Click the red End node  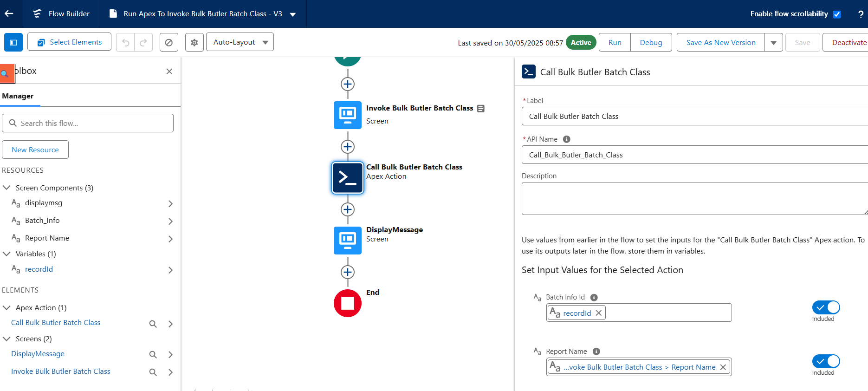[x=348, y=303]
